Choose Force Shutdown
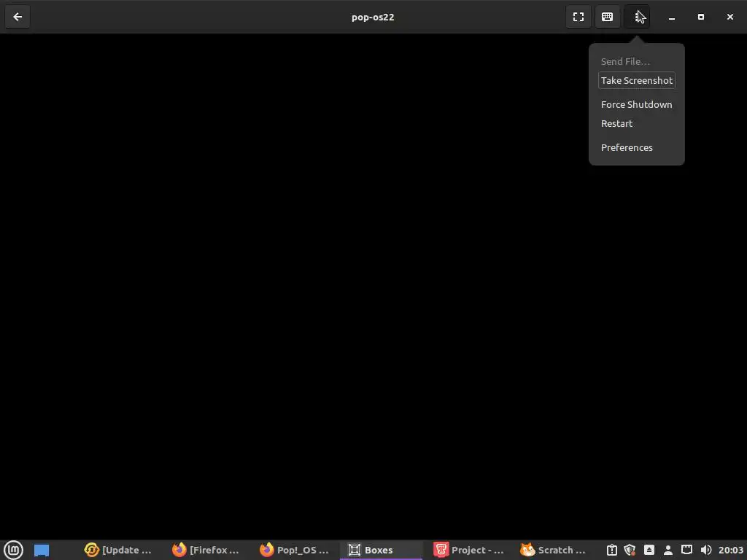This screenshot has height=560, width=747. click(636, 104)
